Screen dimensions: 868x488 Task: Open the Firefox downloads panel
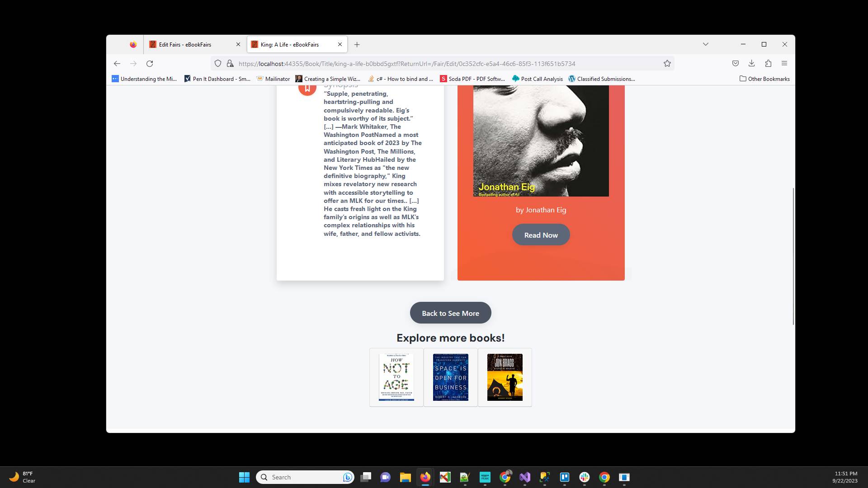pos(751,63)
